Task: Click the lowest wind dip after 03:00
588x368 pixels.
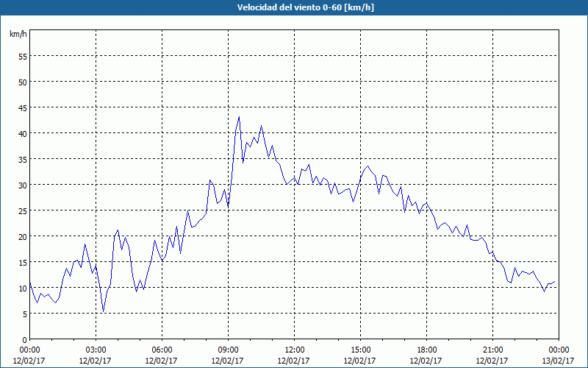Action: pyautogui.click(x=103, y=311)
